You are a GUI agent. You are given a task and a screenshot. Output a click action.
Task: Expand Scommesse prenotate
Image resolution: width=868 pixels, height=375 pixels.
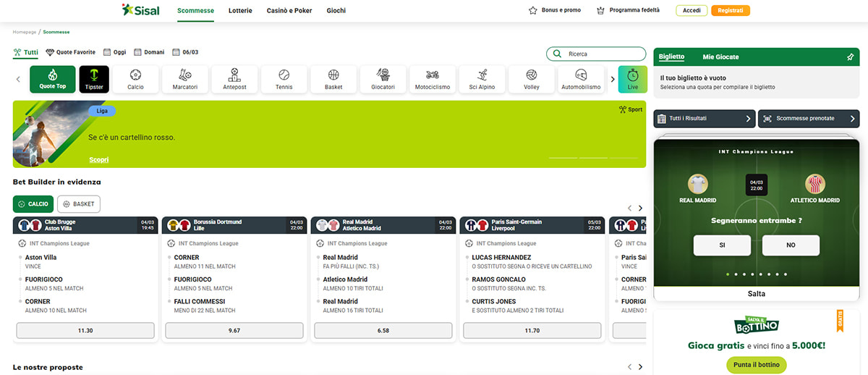[809, 119]
